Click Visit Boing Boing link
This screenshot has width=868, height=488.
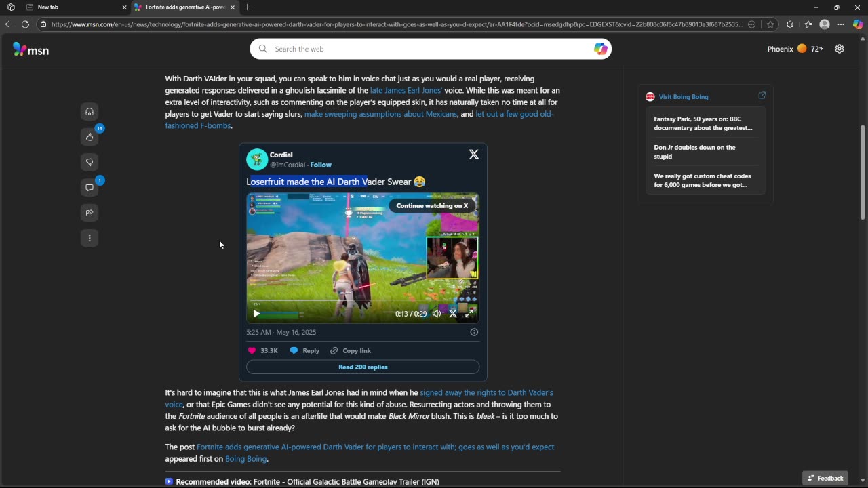684,96
